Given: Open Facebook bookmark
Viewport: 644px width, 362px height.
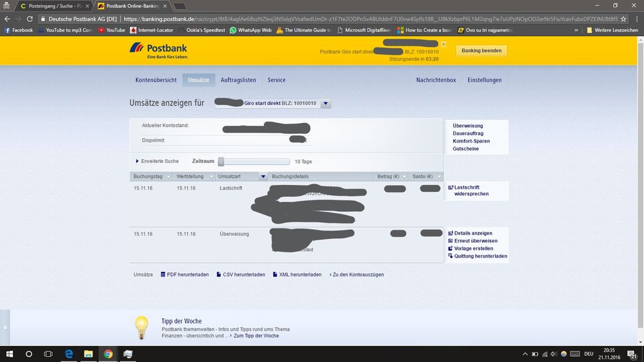Looking at the screenshot, I should pyautogui.click(x=19, y=30).
